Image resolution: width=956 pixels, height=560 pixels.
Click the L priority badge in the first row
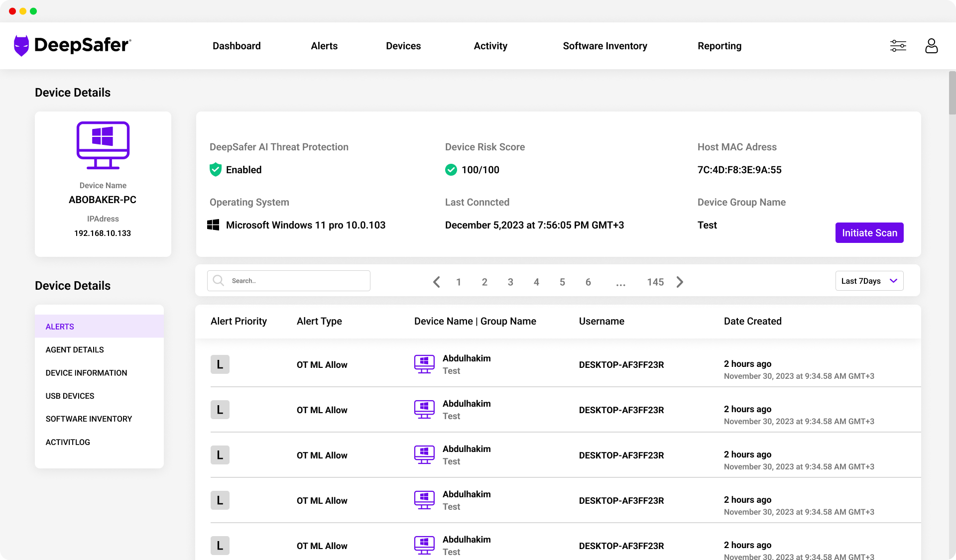pyautogui.click(x=220, y=364)
